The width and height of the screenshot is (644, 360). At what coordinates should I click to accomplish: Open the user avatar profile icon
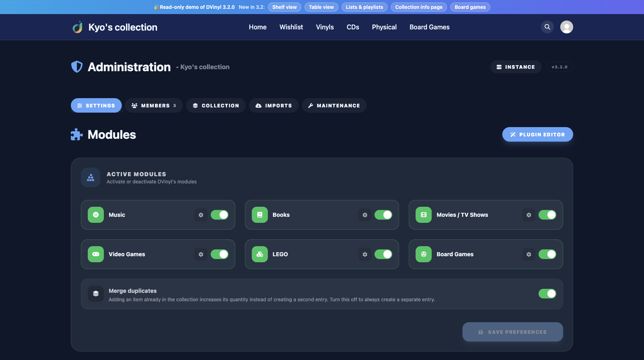click(x=567, y=27)
